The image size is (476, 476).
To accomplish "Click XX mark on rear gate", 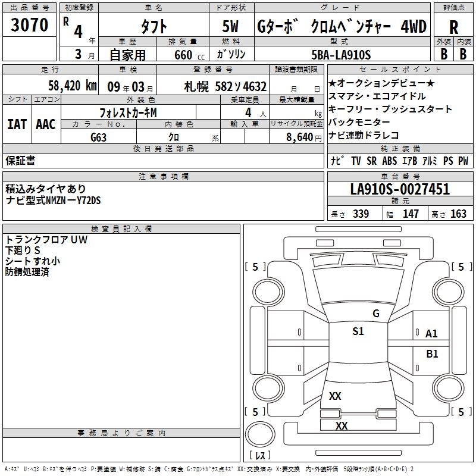I will (x=335, y=396).
